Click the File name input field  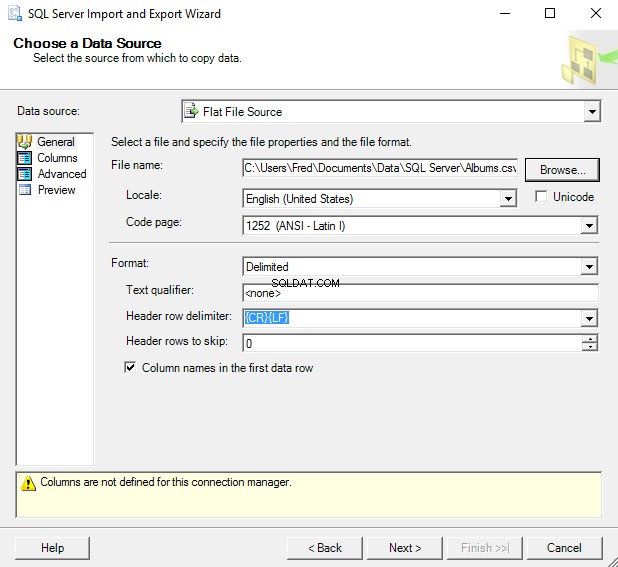click(x=380, y=168)
